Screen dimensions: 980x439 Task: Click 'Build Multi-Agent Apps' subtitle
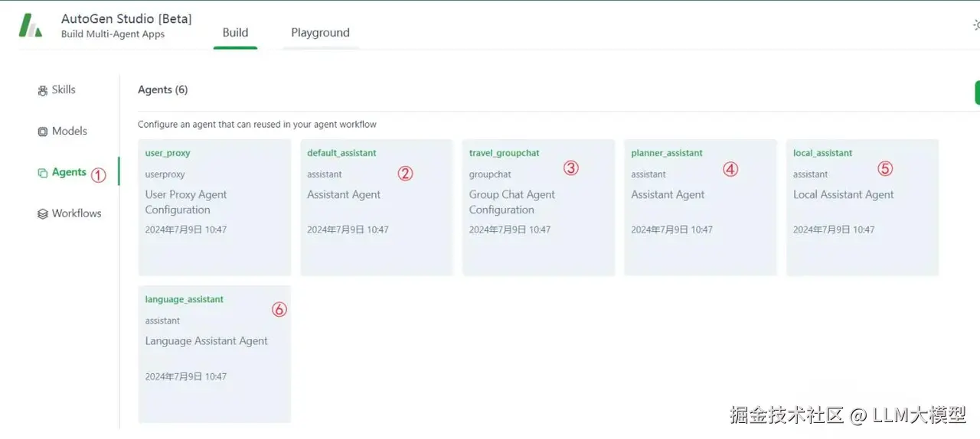(x=113, y=34)
